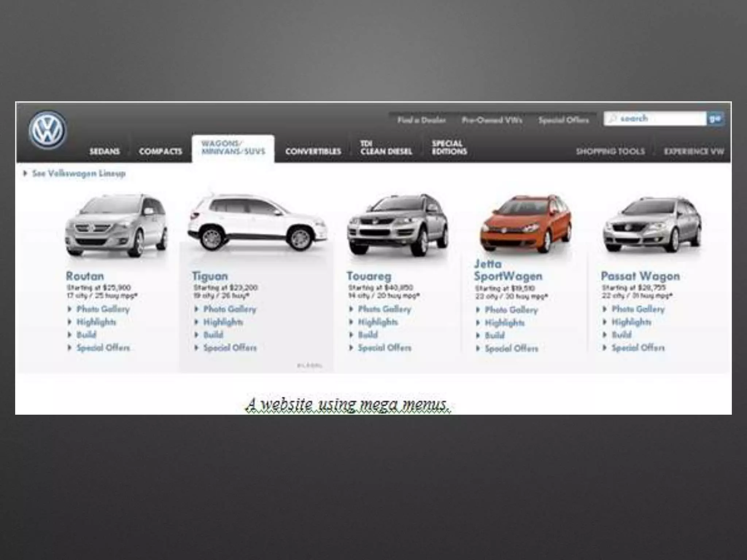Select the white Tiguan car image

(x=257, y=223)
